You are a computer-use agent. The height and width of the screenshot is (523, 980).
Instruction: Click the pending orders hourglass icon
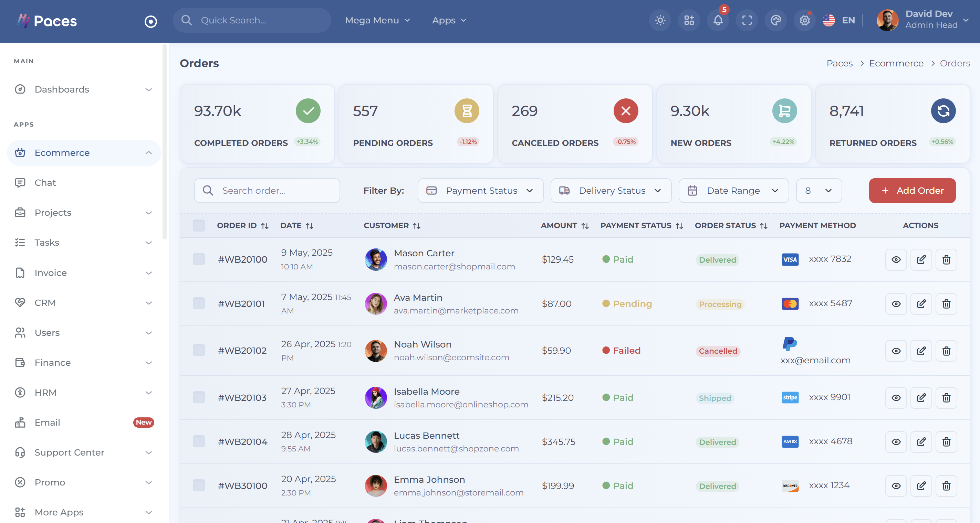coord(467,110)
